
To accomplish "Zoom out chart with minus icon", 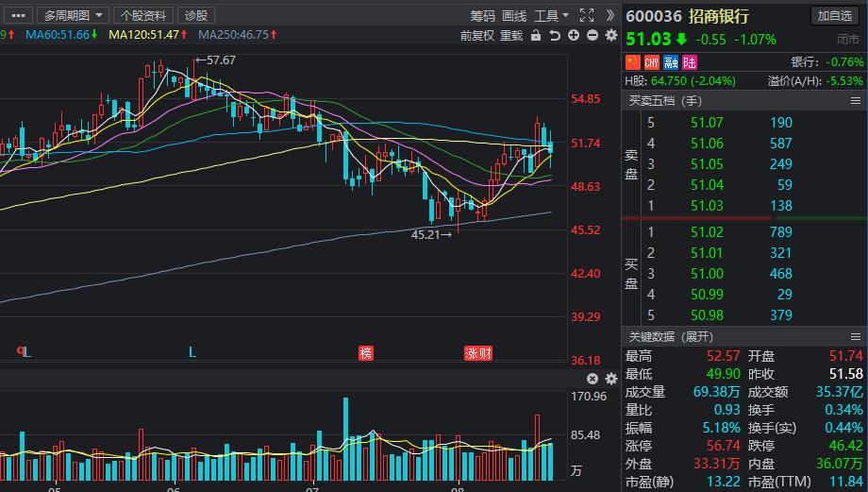I will tap(593, 36).
